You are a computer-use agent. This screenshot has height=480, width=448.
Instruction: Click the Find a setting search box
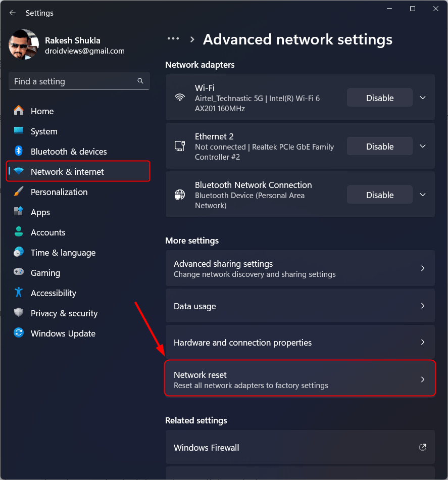pyautogui.click(x=73, y=81)
